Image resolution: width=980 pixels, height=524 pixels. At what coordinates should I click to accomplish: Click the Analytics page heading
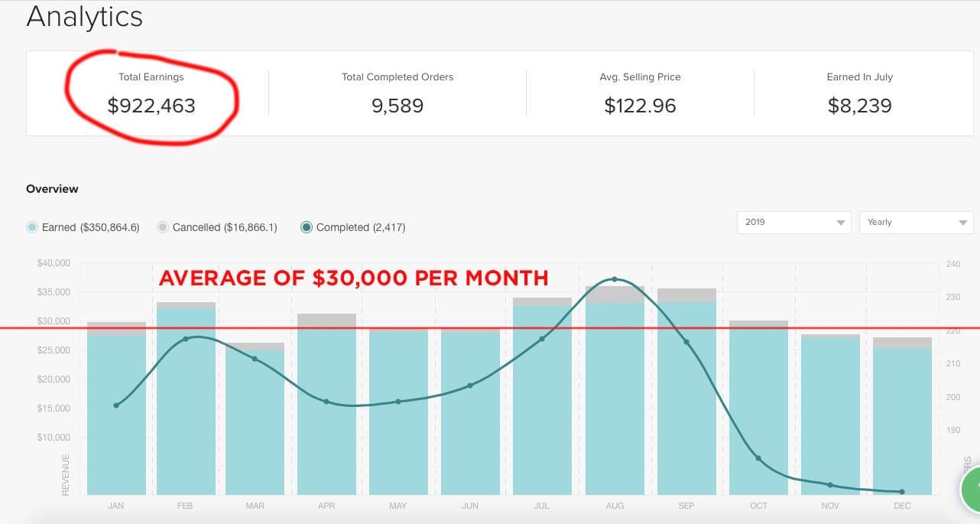(84, 17)
